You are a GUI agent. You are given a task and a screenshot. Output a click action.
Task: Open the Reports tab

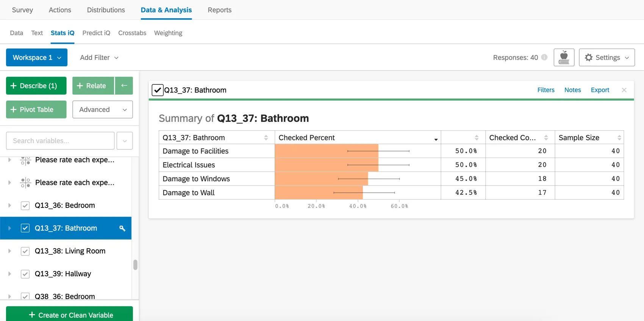(219, 10)
